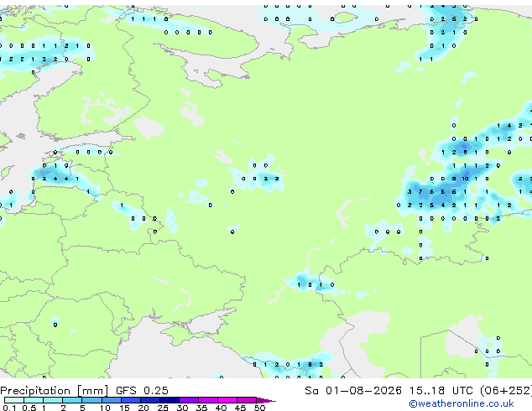Click the 25 to 30 mm legend swatch

(x=169, y=400)
